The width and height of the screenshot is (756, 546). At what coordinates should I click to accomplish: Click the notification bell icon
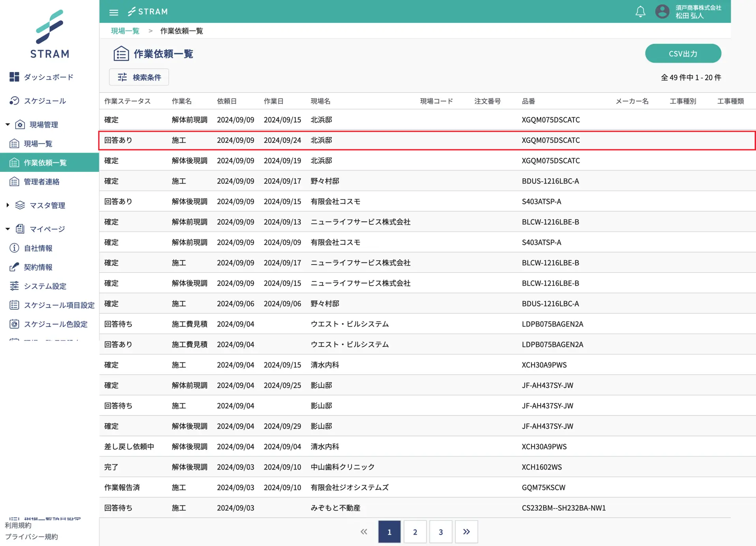[x=640, y=12]
